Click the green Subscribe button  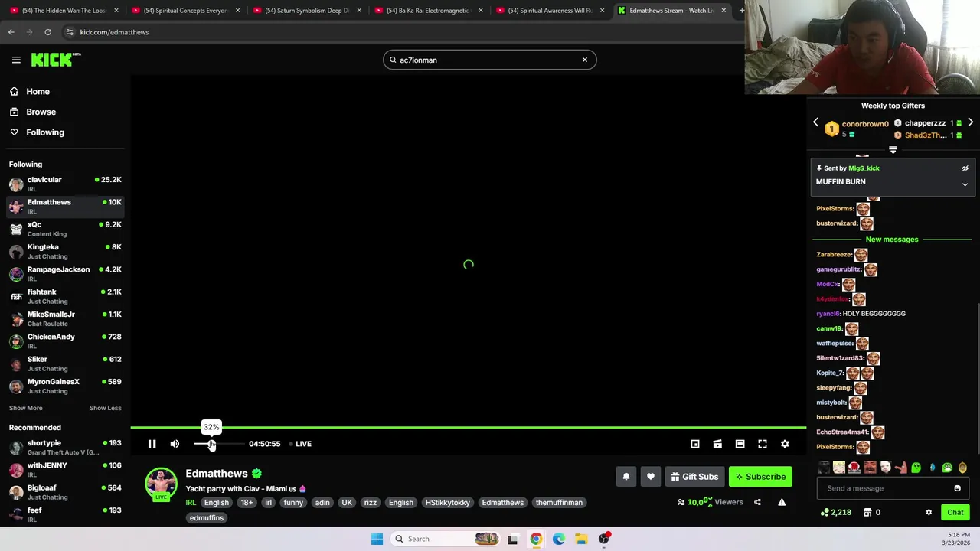pos(760,477)
